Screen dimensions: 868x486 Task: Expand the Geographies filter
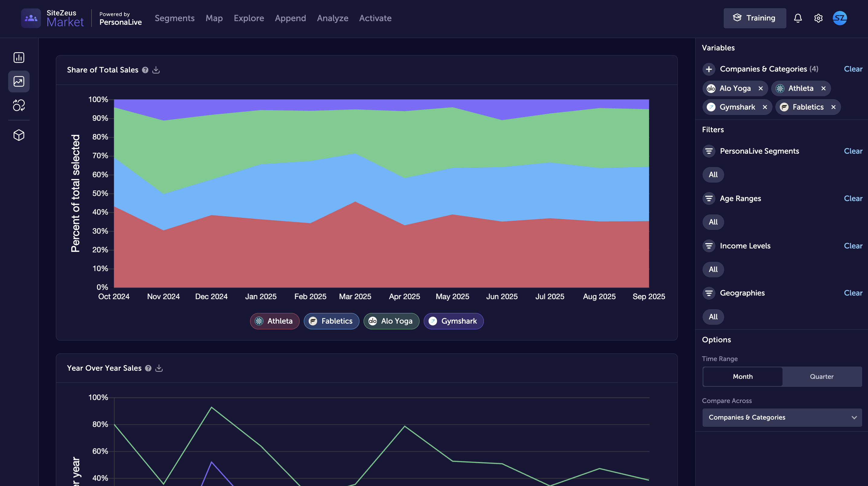pyautogui.click(x=709, y=293)
